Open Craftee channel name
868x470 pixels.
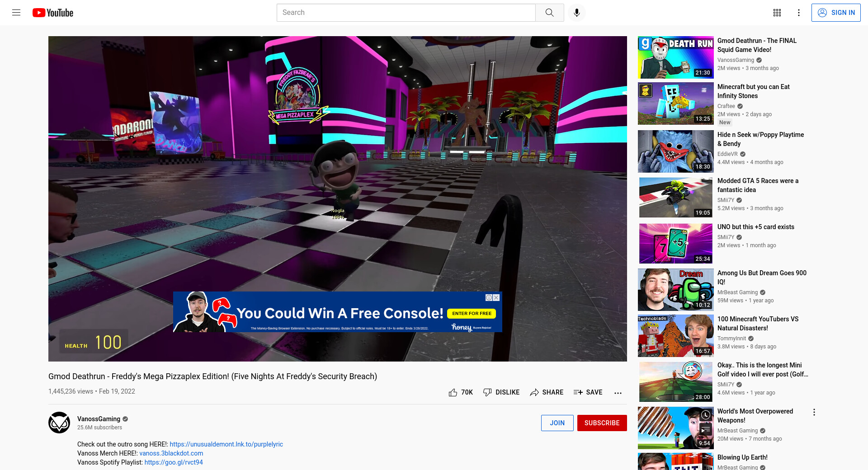click(726, 106)
